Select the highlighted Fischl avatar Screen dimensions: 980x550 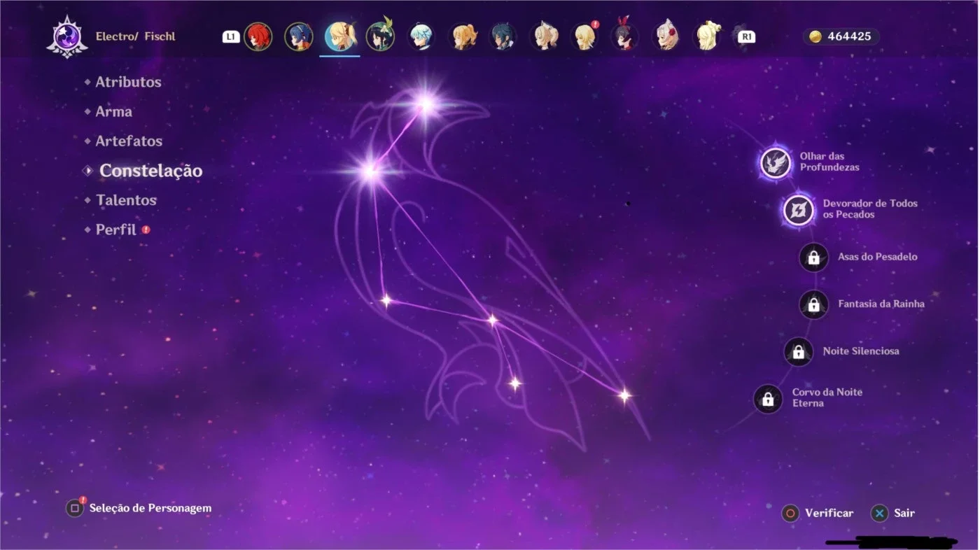(340, 36)
